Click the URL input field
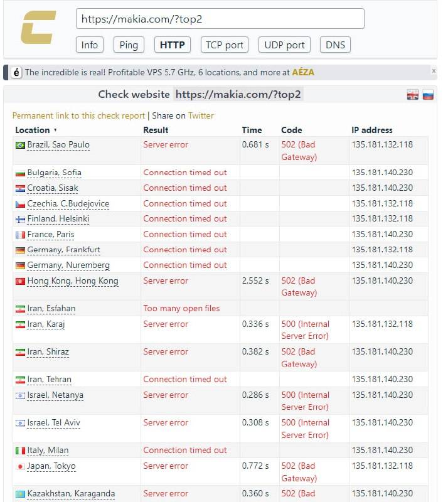The height and width of the screenshot is (502, 448). 220,19
